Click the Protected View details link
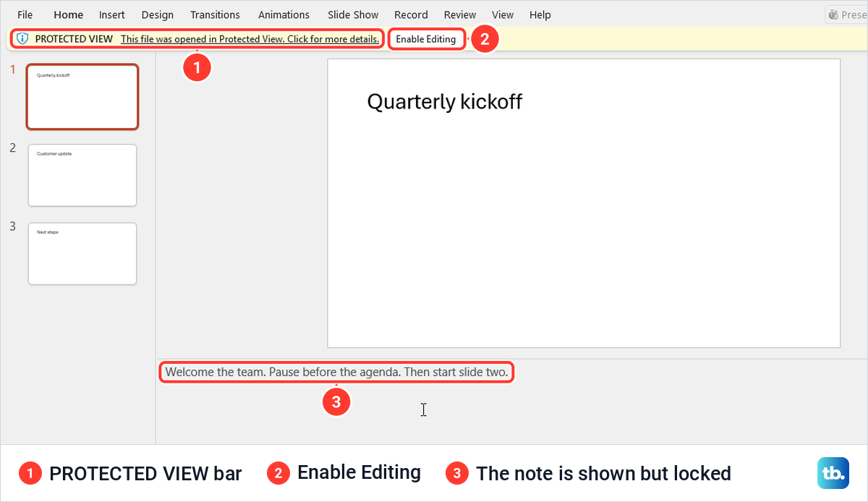The height and width of the screenshot is (502, 868). (250, 39)
